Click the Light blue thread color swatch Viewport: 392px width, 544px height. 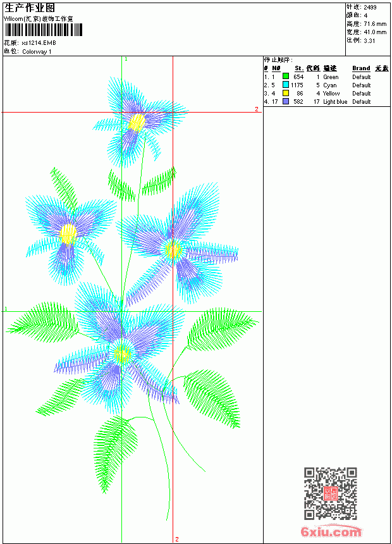click(286, 101)
